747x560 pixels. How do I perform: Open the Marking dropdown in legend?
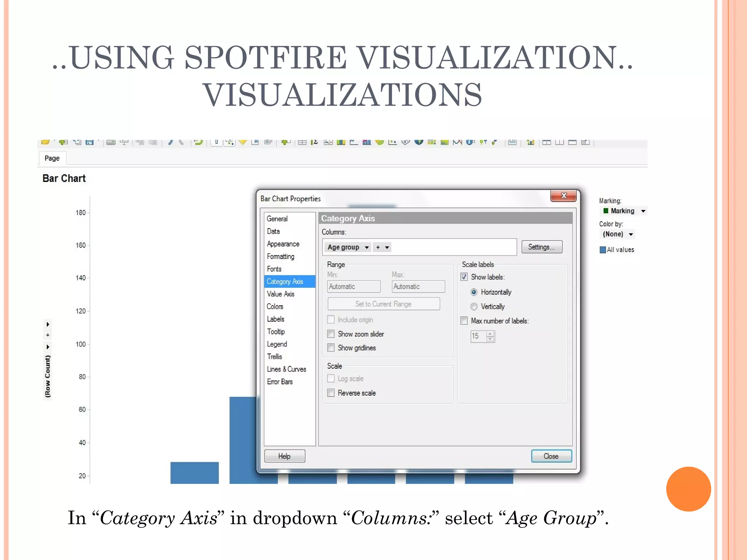coord(643,211)
